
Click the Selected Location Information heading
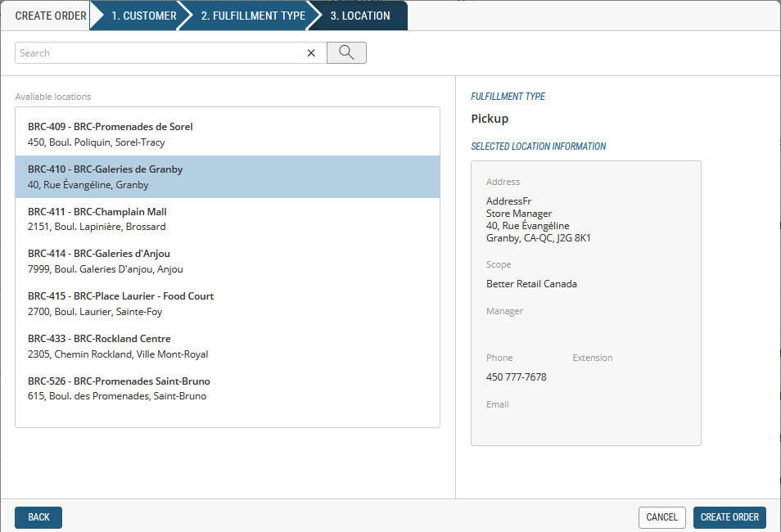coord(539,147)
